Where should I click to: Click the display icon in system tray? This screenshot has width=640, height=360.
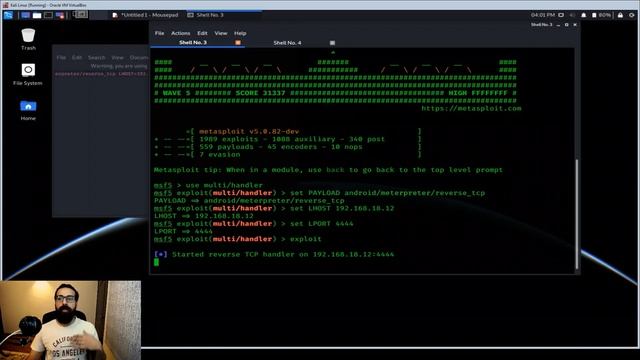click(x=561, y=15)
